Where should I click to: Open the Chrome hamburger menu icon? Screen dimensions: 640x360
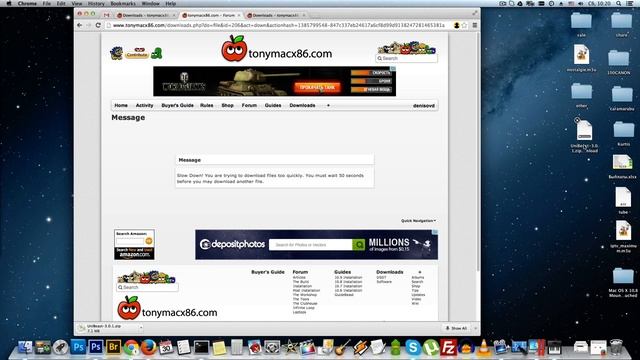[x=475, y=25]
